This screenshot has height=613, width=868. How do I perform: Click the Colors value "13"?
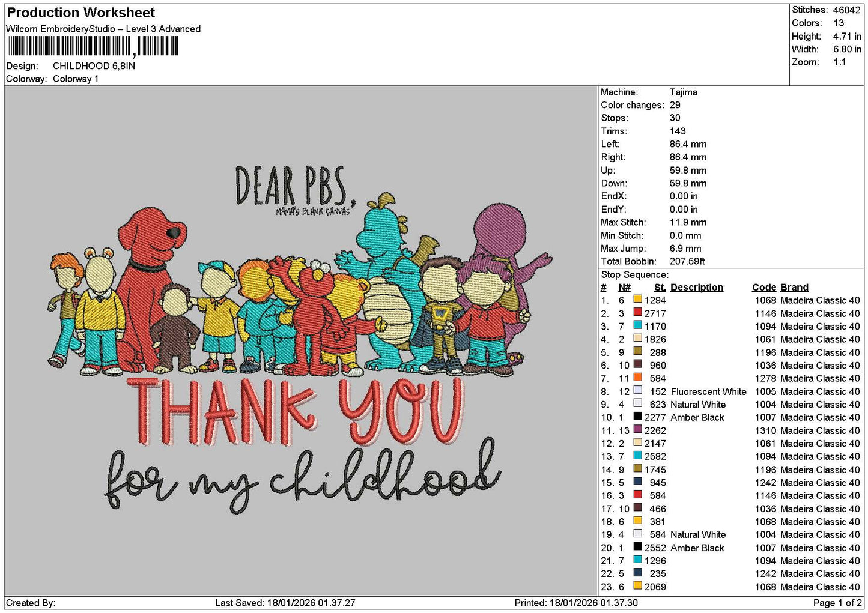(x=839, y=23)
